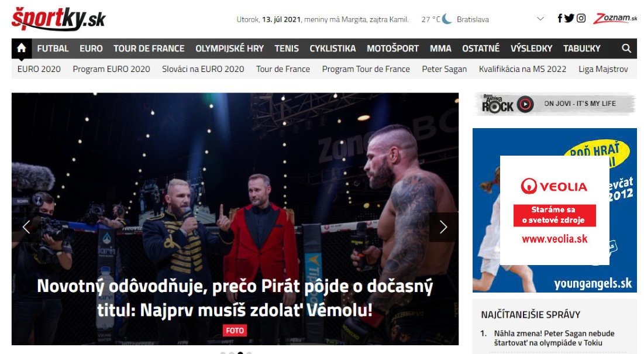Show previous slide with left arrow

pos(26,227)
